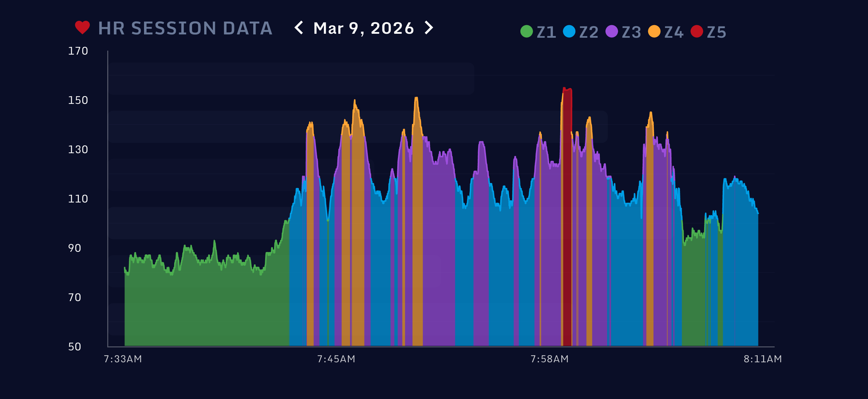Screen dimensions: 868x399
Task: Toggle visibility of the Z5 zone
Action: coord(696,31)
